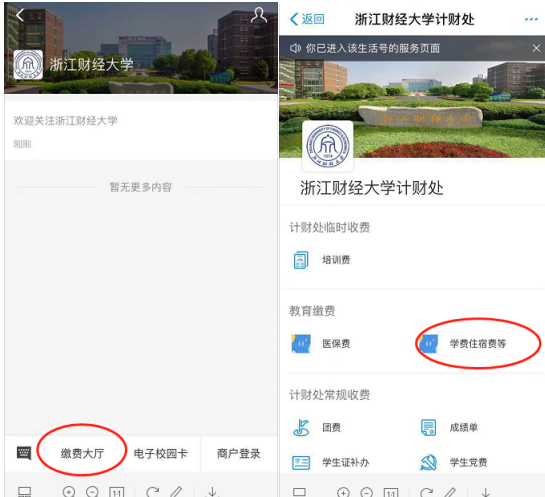The image size is (545, 497).
Task: Click speaker icon in notification banner
Action: click(x=295, y=48)
